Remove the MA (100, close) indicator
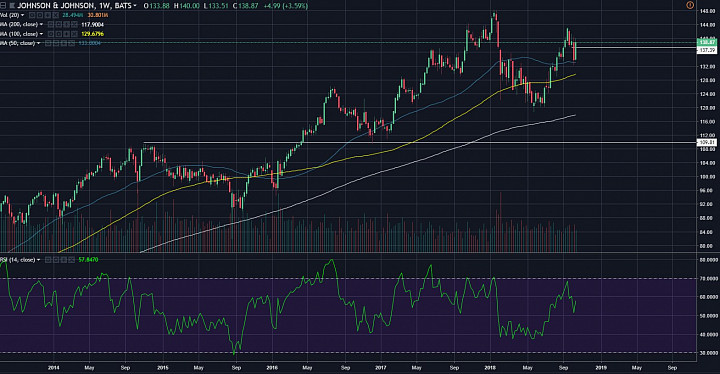Screen dimensions: 720x374 (74, 34)
